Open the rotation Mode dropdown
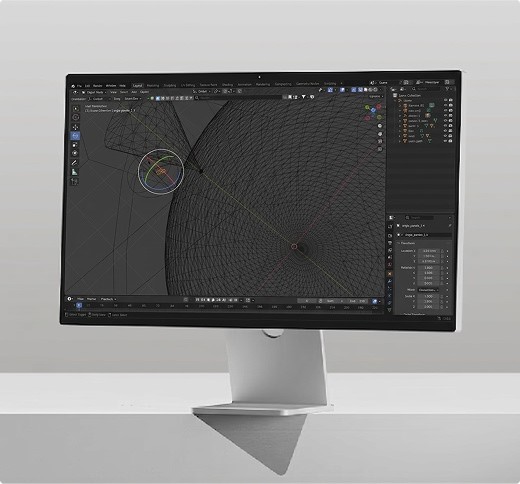 point(428,290)
